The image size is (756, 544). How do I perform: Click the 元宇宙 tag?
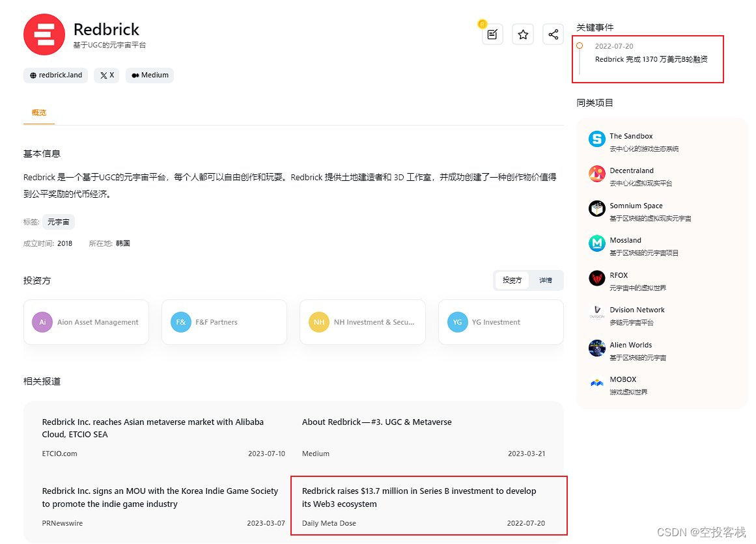[59, 222]
